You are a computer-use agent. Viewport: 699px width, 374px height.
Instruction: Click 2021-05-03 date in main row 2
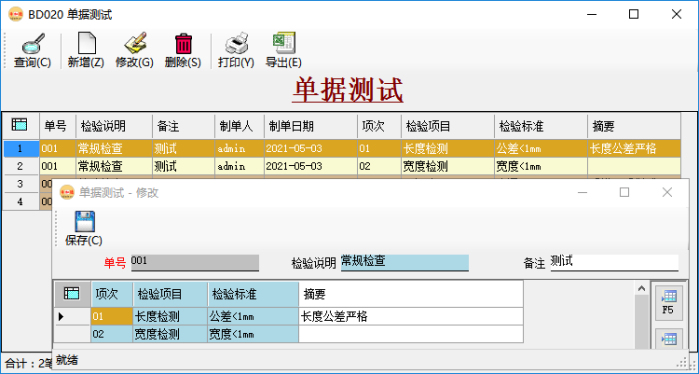(311, 166)
